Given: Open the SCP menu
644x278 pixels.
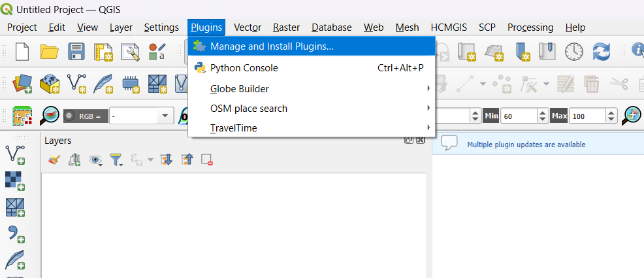Looking at the screenshot, I should (487, 27).
